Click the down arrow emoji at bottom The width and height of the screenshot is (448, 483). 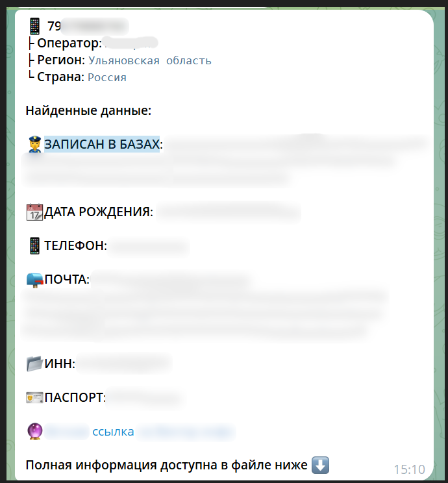click(x=321, y=465)
